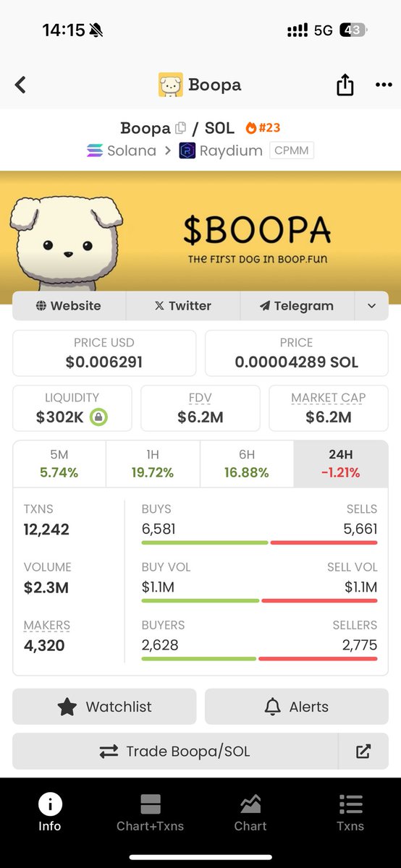This screenshot has width=401, height=868.
Task: Tap the $BOOPA banner image
Action: [x=200, y=233]
